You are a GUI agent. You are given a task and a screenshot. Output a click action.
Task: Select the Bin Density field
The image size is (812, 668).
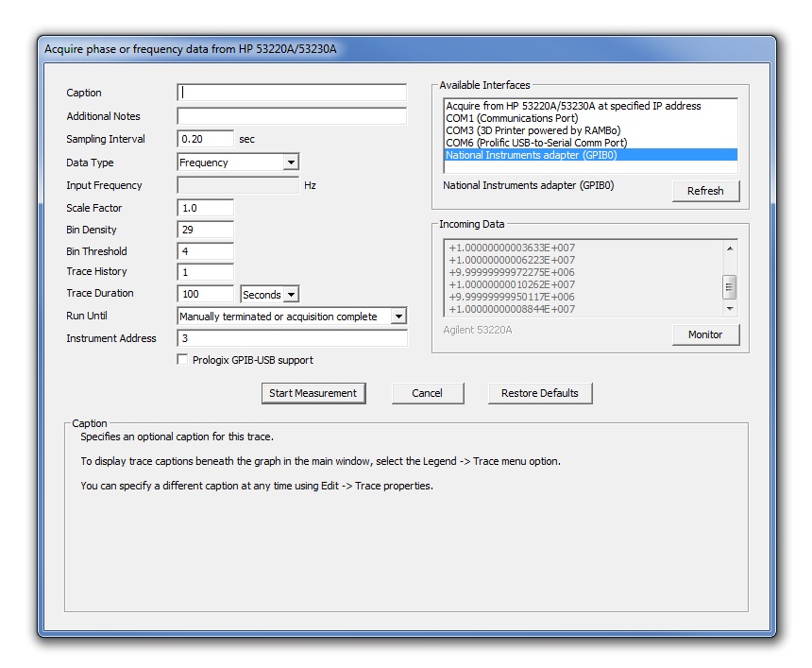click(205, 230)
